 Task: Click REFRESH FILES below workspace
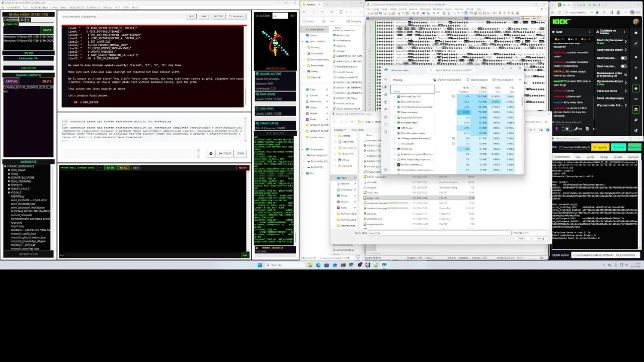point(28,254)
